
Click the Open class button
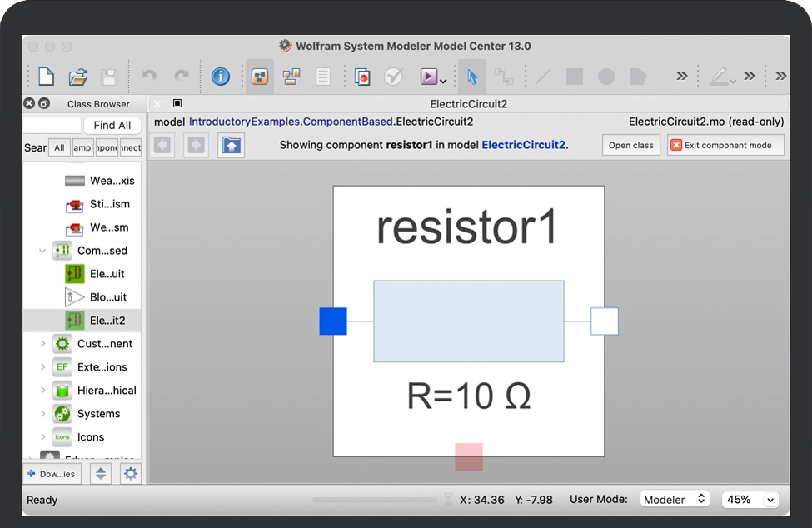tap(630, 145)
